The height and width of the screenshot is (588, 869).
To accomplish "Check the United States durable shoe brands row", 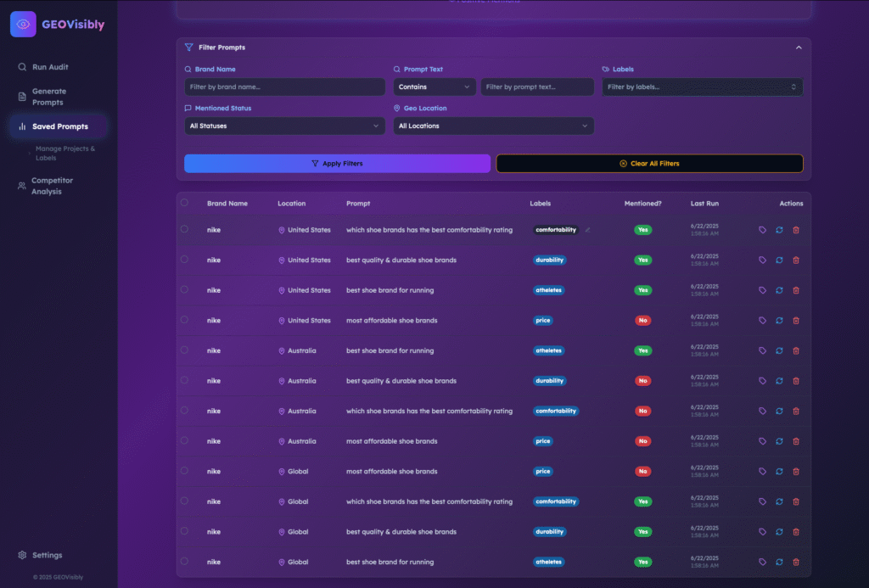I will (x=184, y=260).
